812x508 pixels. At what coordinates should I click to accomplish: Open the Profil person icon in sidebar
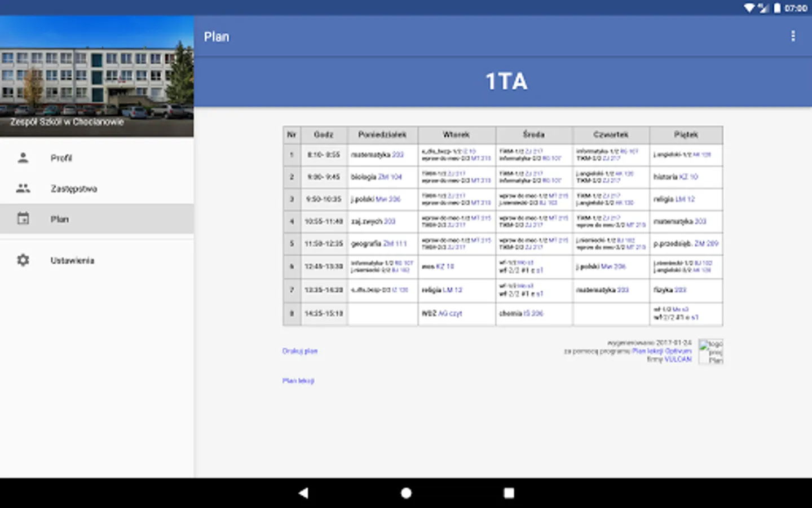pos(23,158)
